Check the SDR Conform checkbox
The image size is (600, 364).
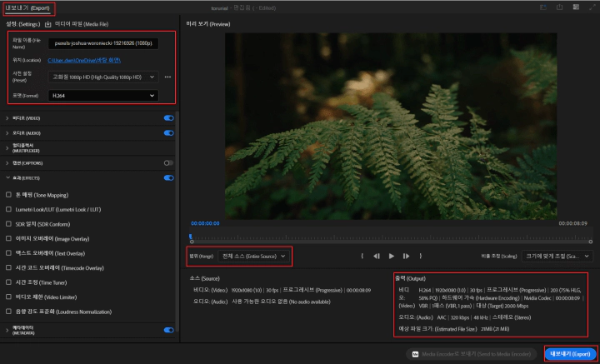[x=8, y=224]
